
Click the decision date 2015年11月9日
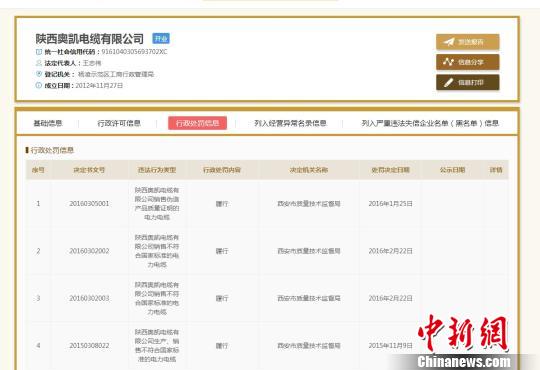[391, 345]
